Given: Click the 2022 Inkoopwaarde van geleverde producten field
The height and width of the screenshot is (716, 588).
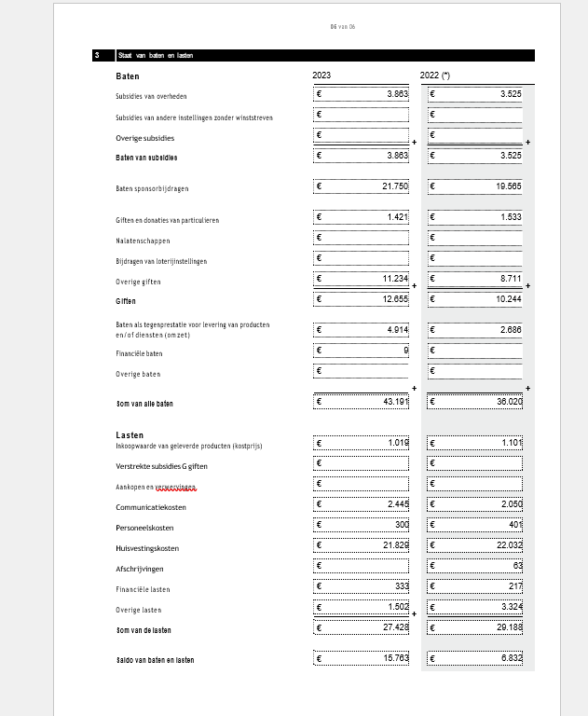Looking at the screenshot, I should [475, 443].
